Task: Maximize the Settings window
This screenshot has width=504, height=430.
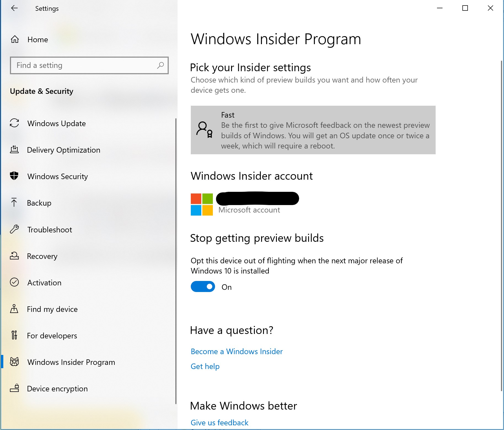Action: tap(465, 8)
